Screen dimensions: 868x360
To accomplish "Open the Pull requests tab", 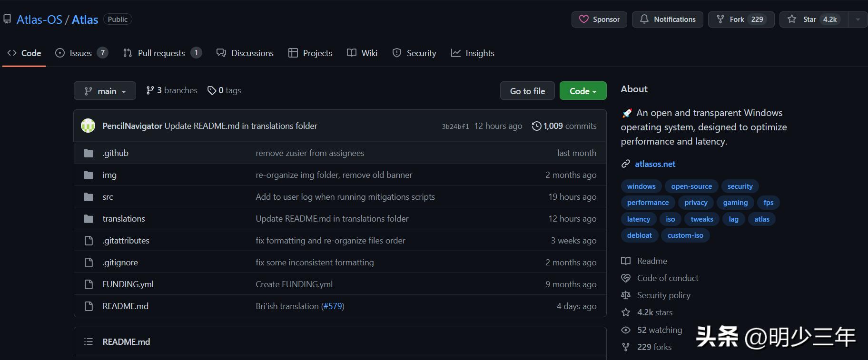I will [x=161, y=53].
